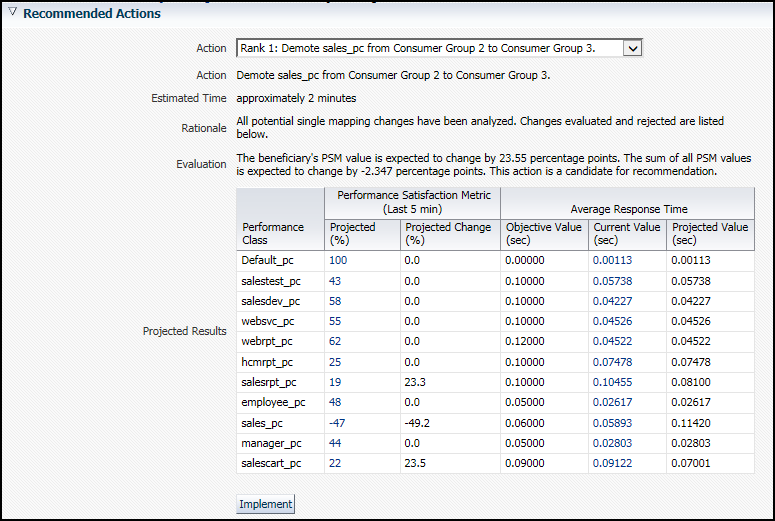
Task: Open the Action dropdown arrow
Action: coord(632,48)
